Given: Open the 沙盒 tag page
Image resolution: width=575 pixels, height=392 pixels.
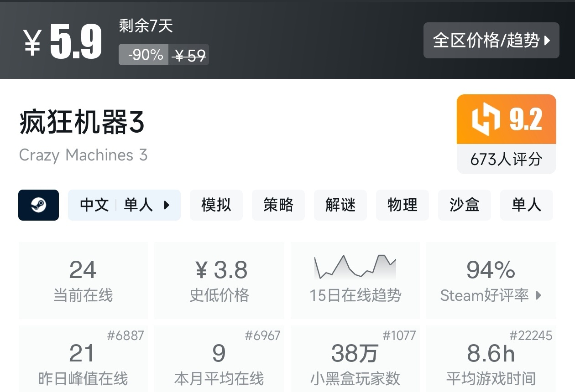Looking at the screenshot, I should 464,205.
